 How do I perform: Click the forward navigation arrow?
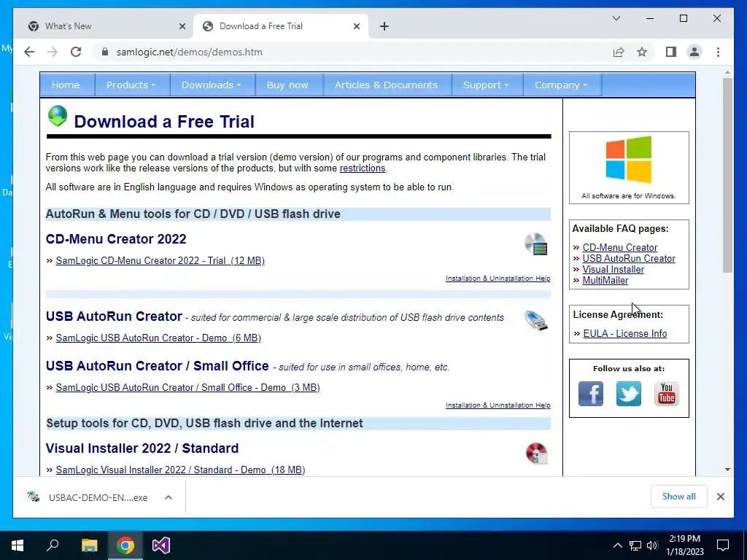(53, 52)
